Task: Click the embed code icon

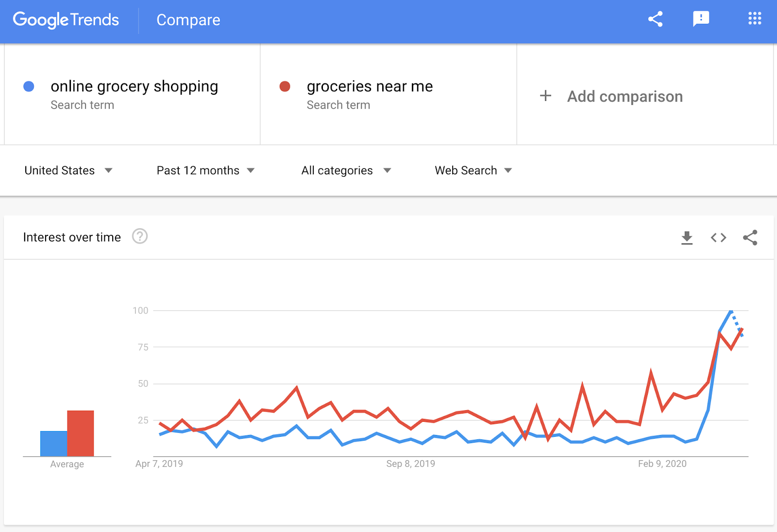Action: click(x=718, y=238)
